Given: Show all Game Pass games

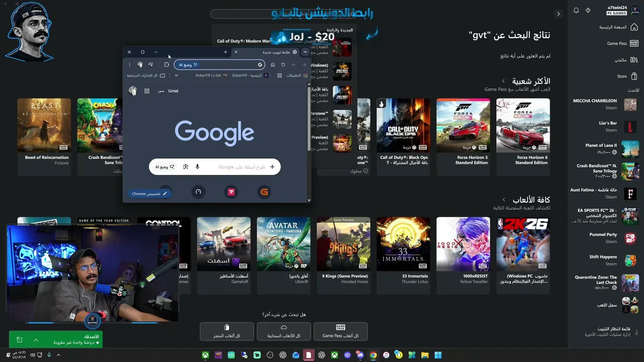Looking at the screenshot, I should click(341, 331).
